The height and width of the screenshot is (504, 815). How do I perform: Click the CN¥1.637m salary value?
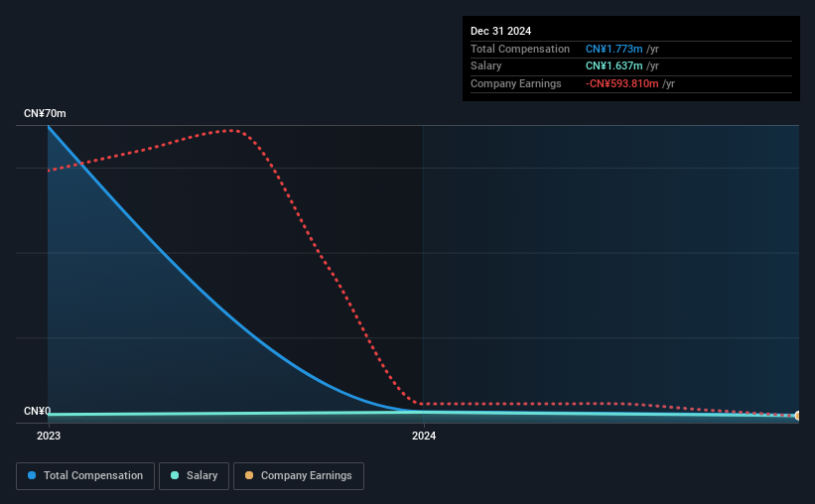(x=613, y=66)
